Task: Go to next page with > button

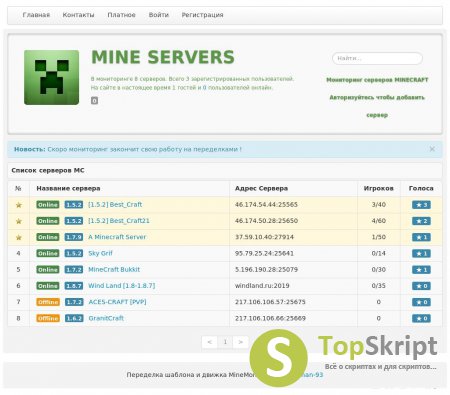Action: pos(241,342)
